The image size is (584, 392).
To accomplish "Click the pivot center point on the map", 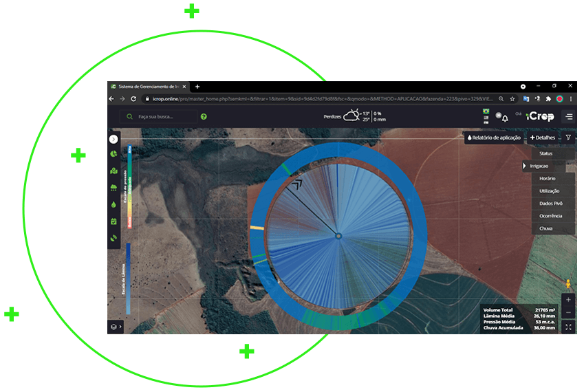I will click(x=338, y=236).
